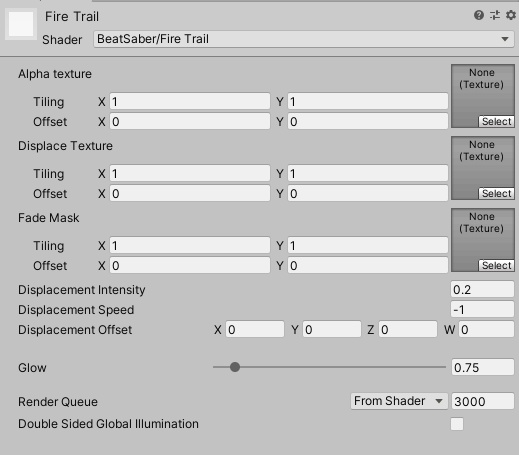Click the Alpha texture None (Texture) slot
519x455 pixels.
point(483,96)
